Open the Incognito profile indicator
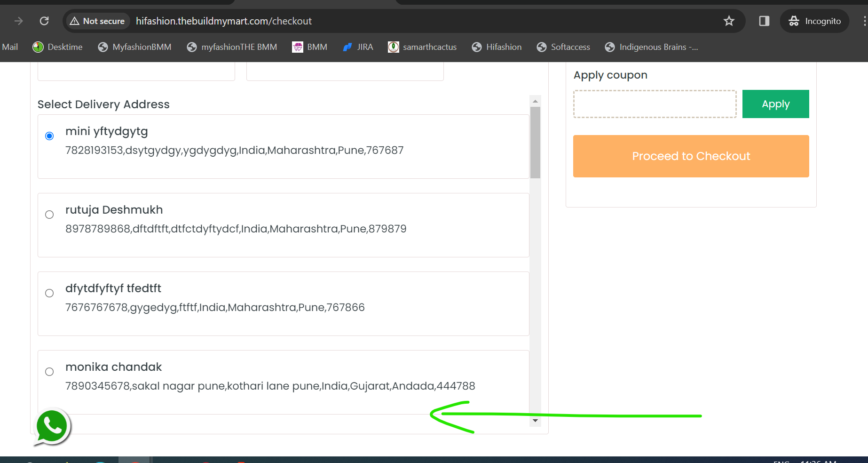This screenshot has width=868, height=463. [814, 21]
